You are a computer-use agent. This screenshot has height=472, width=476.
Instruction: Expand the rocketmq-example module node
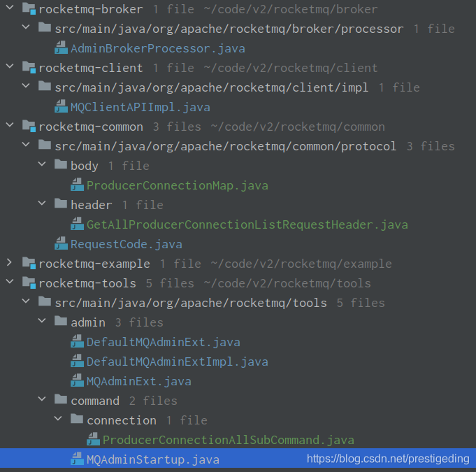(x=10, y=262)
